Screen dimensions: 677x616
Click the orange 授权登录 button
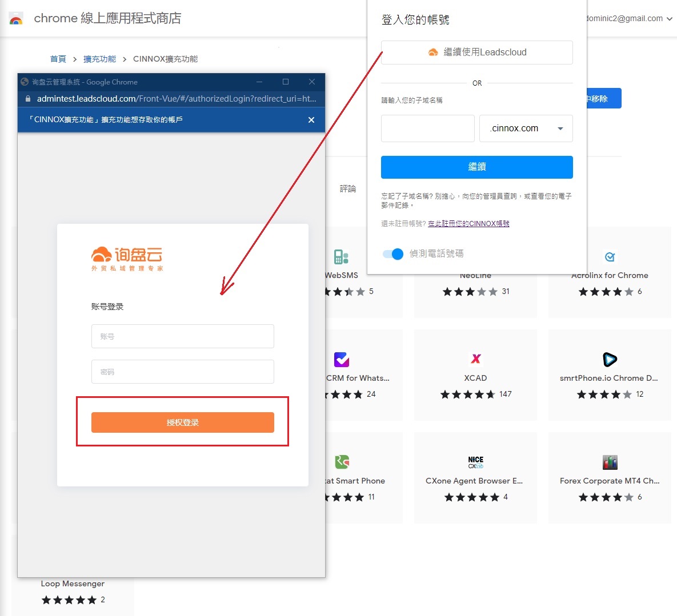(183, 422)
